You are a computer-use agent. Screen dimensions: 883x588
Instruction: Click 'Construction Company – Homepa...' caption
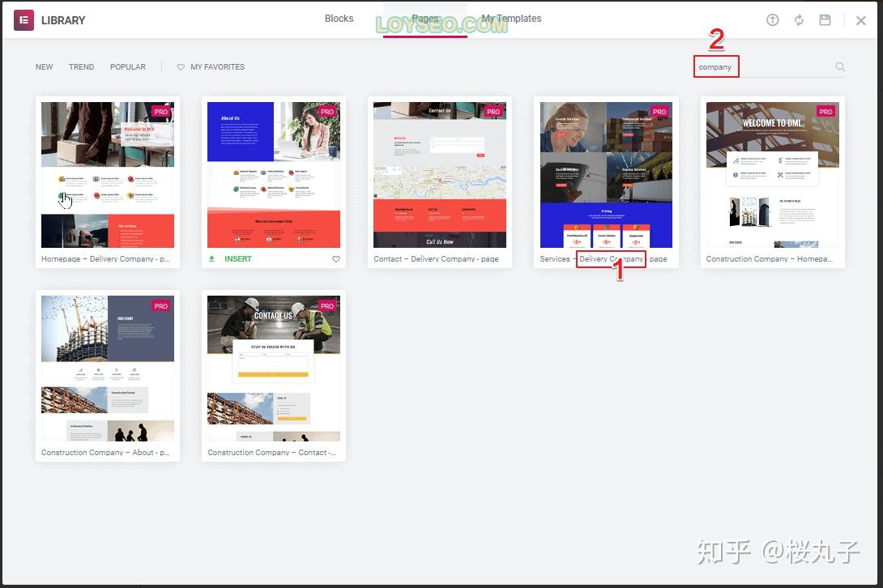point(770,259)
